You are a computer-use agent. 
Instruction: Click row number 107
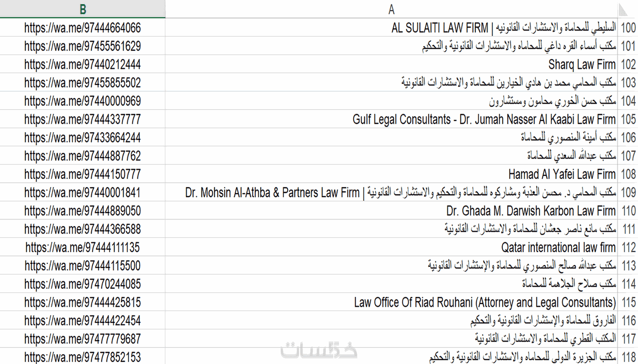pyautogui.click(x=628, y=156)
